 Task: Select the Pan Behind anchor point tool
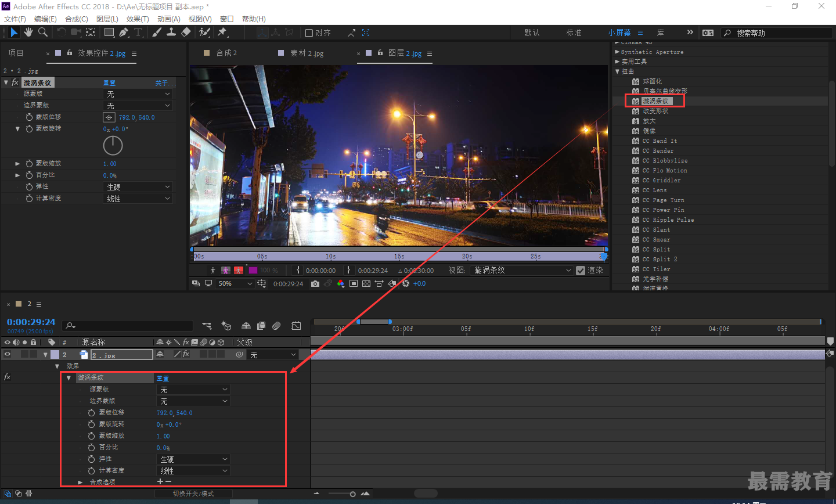click(91, 33)
